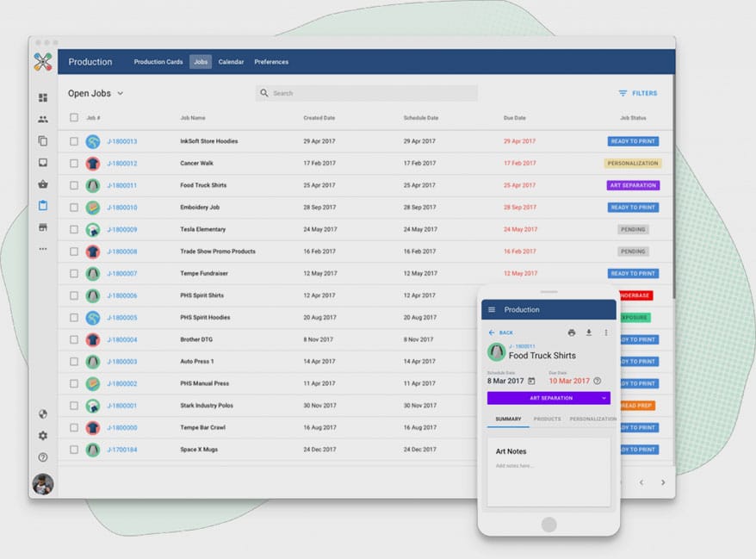The height and width of the screenshot is (559, 756).
Task: Click the help question mark icon
Action: (43, 457)
